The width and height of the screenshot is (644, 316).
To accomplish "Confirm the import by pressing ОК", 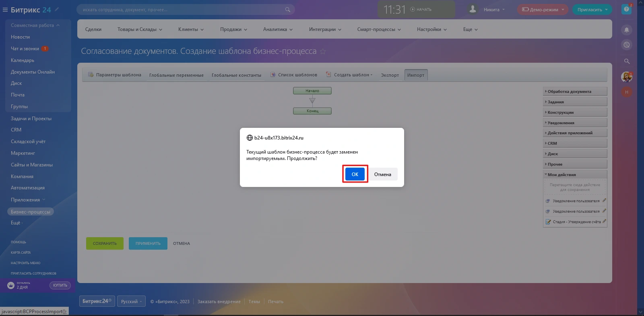I will (355, 174).
